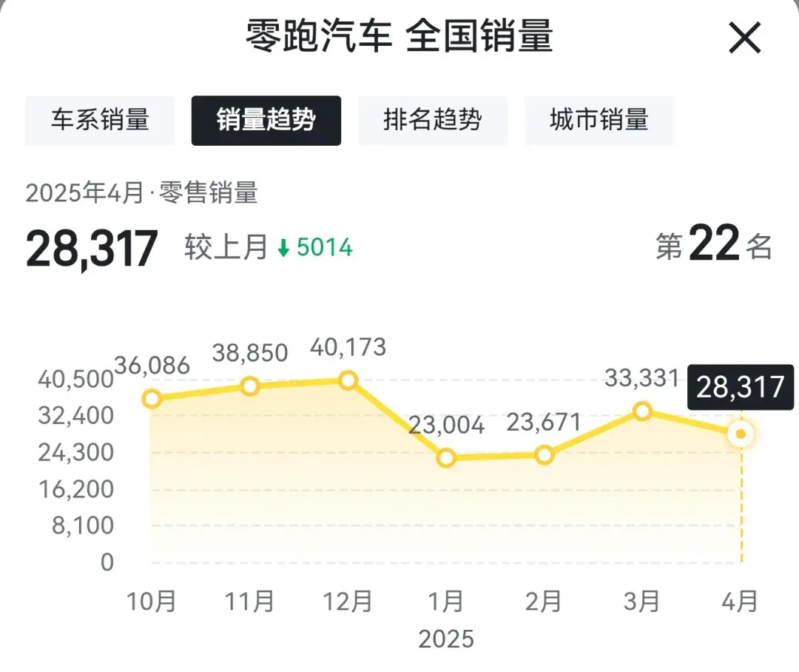This screenshot has width=799, height=672.
Task: Click the 较上月 comparison label
Action: tap(226, 246)
